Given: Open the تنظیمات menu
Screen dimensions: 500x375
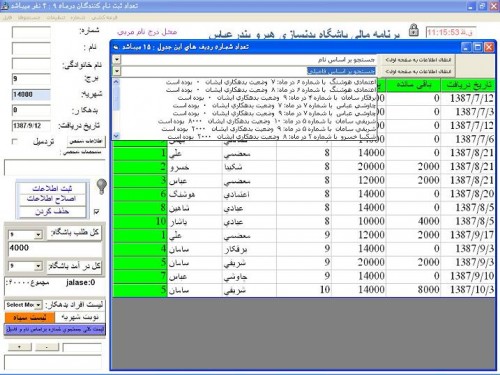Looking at the screenshot, I should [x=56, y=17].
